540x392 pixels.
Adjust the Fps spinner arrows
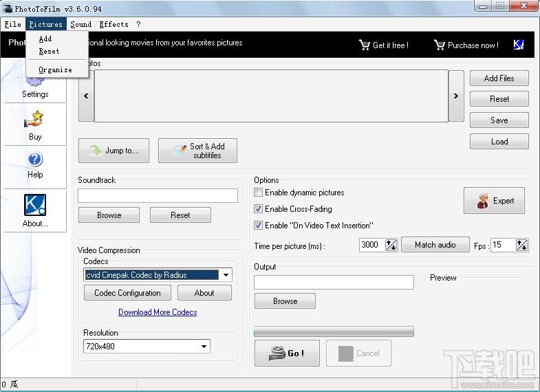pyautogui.click(x=521, y=245)
